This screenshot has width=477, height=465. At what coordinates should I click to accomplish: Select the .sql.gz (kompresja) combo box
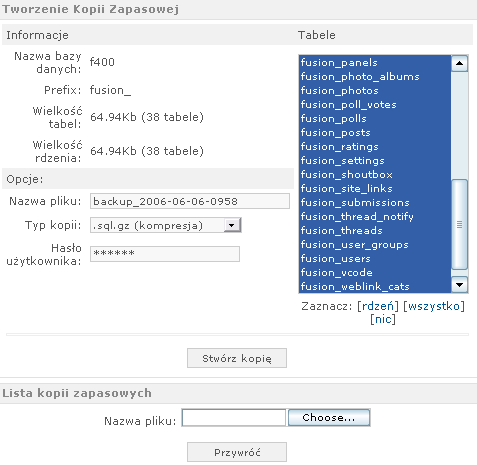(166, 225)
